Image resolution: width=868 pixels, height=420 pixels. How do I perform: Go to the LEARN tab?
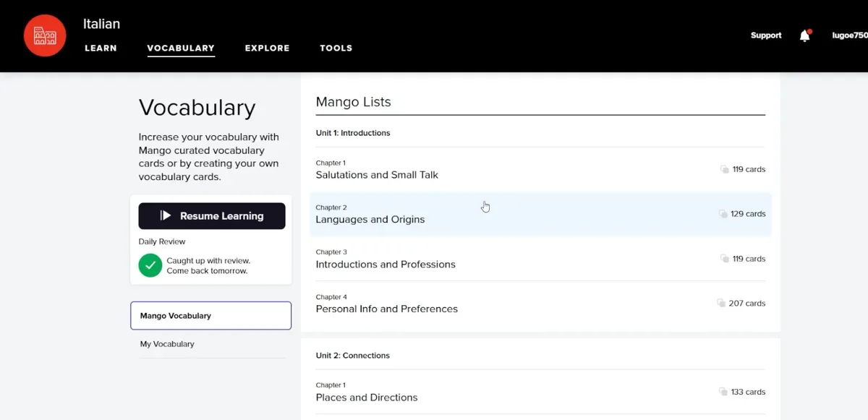coord(101,48)
